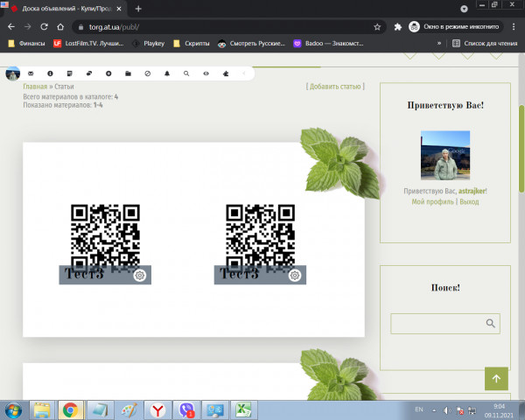
Task: Go back with browser back arrow
Action: pos(11,27)
